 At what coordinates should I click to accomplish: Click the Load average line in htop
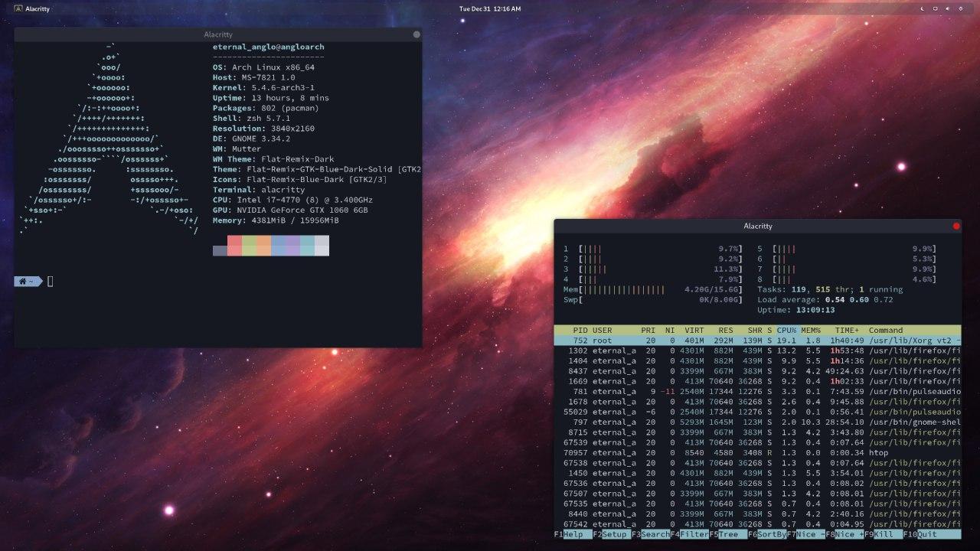[825, 299]
